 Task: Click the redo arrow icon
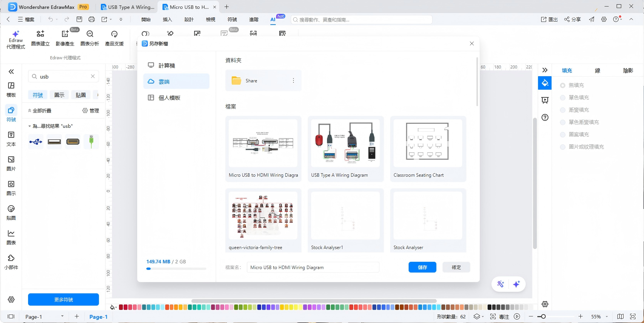pos(67,19)
